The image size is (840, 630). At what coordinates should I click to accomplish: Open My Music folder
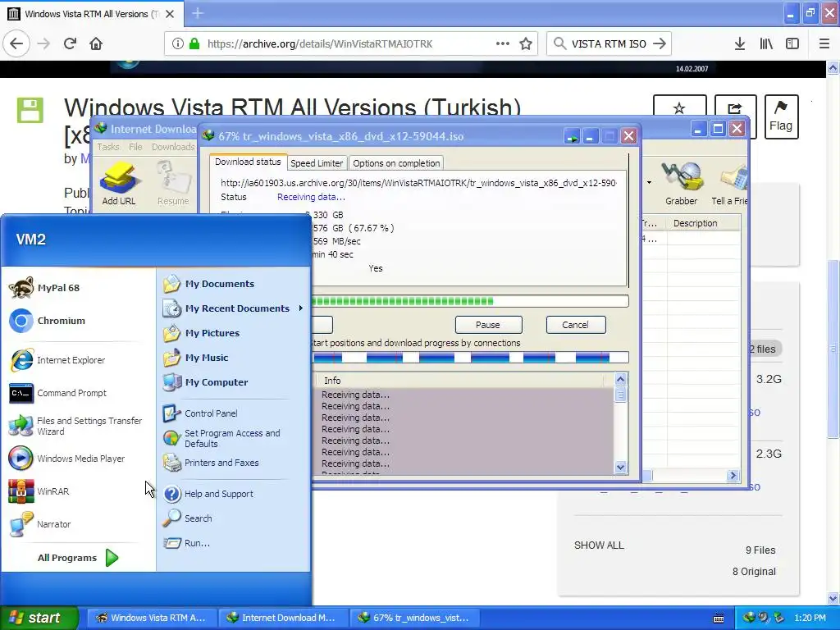click(x=196, y=358)
